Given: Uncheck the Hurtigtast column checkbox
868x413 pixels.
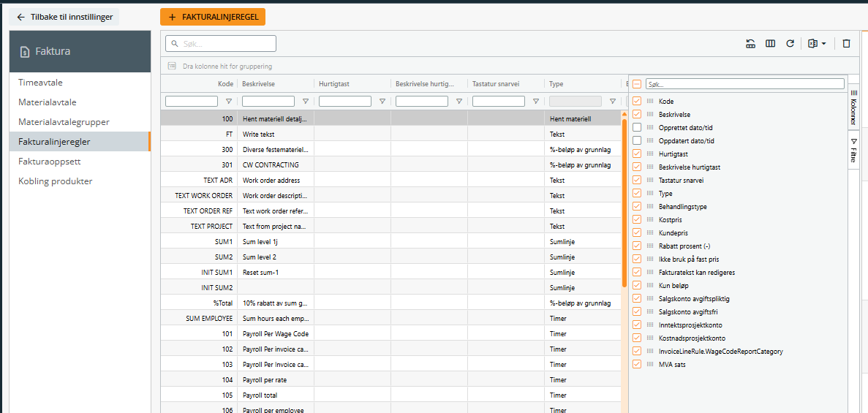Looking at the screenshot, I should point(637,154).
